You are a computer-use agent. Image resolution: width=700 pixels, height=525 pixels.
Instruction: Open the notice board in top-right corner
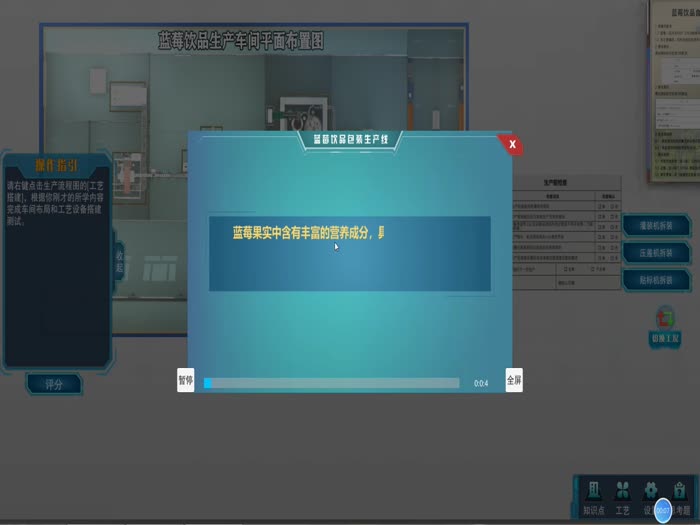click(675, 90)
